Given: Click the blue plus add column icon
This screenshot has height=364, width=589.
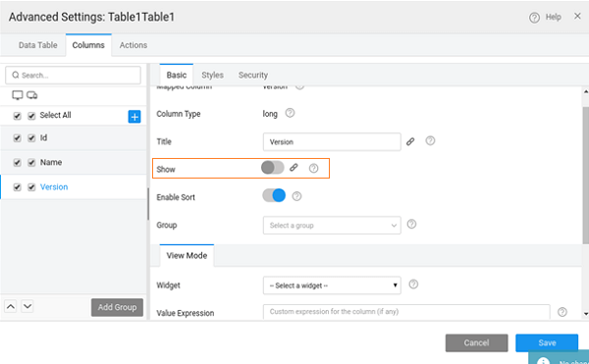Looking at the screenshot, I should pyautogui.click(x=134, y=117).
